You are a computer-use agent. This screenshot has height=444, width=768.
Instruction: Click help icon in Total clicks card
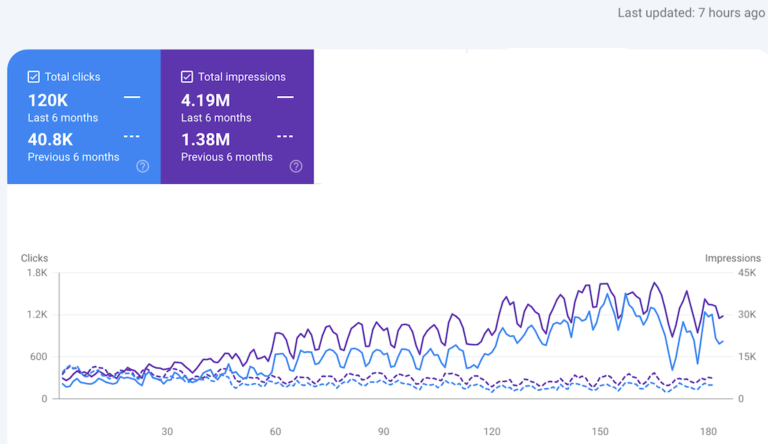(x=142, y=166)
